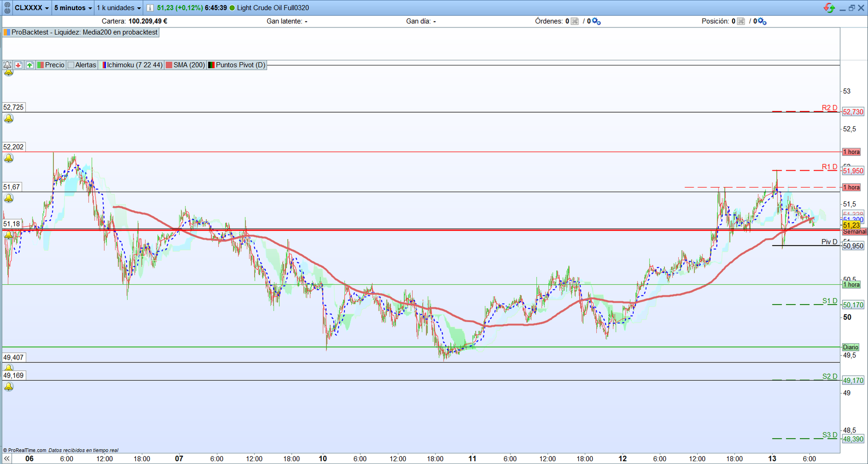This screenshot has width=868, height=464.
Task: Click the alert bell icon in indicator bar
Action: (7, 65)
